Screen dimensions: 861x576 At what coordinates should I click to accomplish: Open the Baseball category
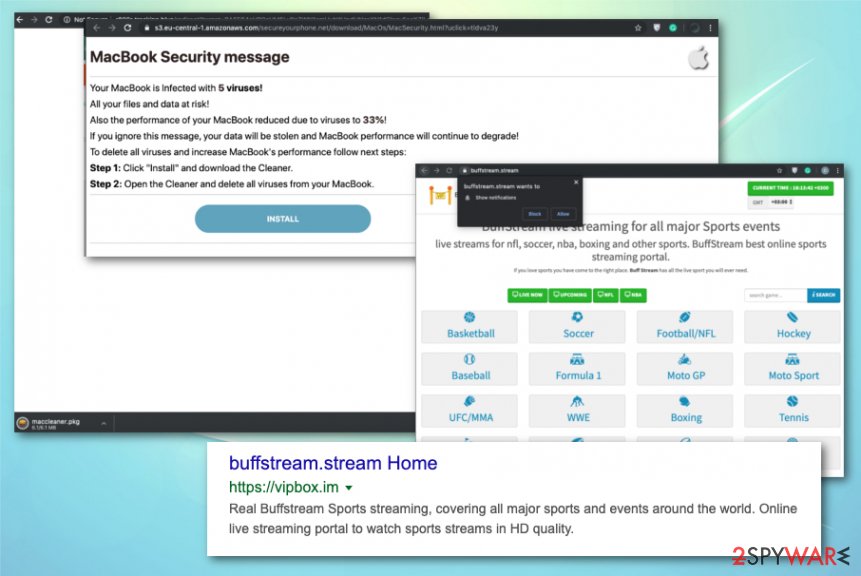tap(469, 368)
